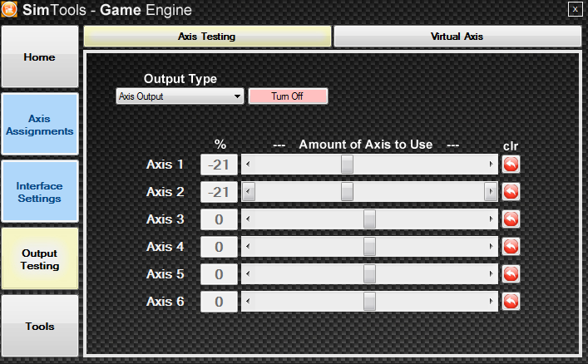Image resolution: width=588 pixels, height=364 pixels.
Task: Switch to the Virtual Axis tab
Action: (457, 37)
